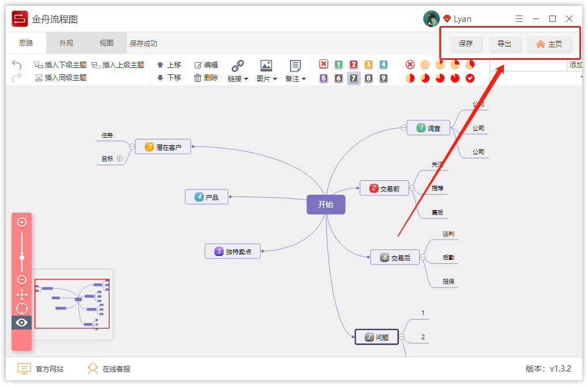Click the user avatar of Lyan
The height and width of the screenshot is (386, 588).
tap(431, 19)
